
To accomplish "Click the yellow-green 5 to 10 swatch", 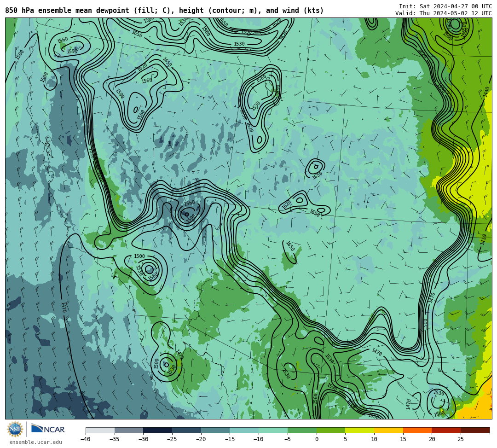I will [360, 430].
